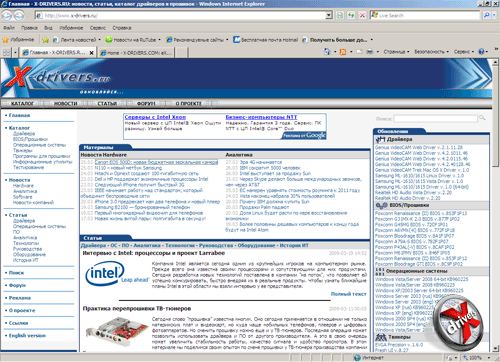Click КАТАЛОГ in the site navigation bar
This screenshot has height=362, width=500.
pos(22,104)
